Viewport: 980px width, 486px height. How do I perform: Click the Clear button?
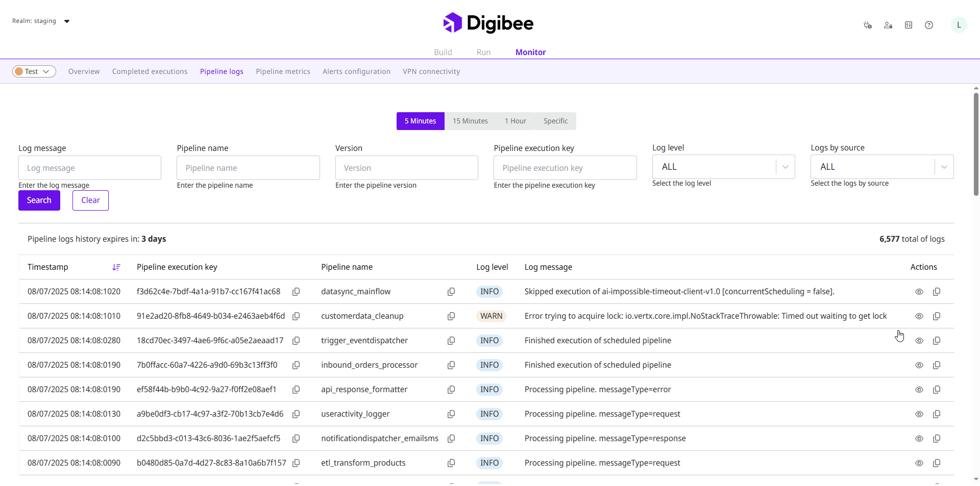pos(90,200)
